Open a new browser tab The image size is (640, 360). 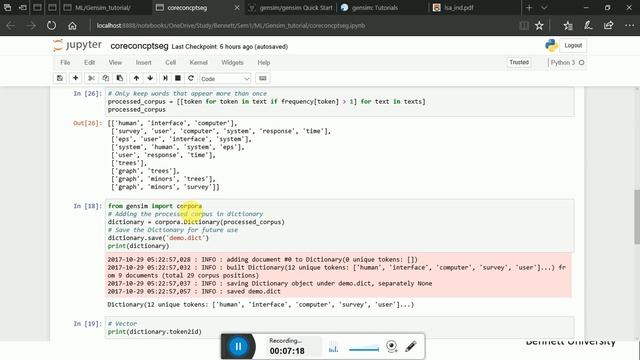(x=529, y=8)
